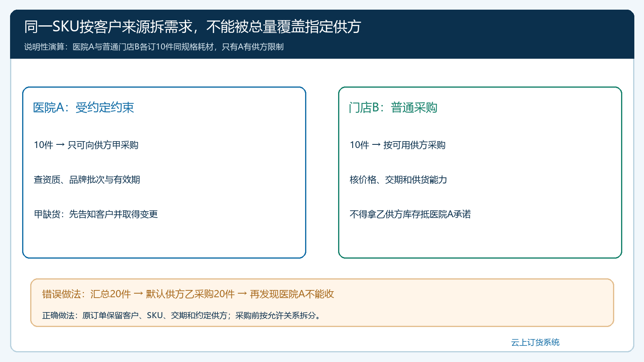Click the 云上订货系统 footer label
Screen dimensions: 644x362
point(535,342)
